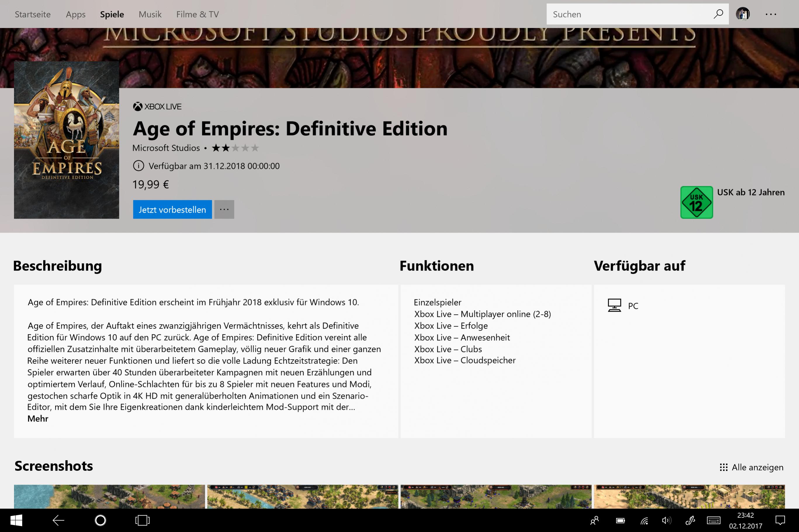
Task: Open more options next to pre-order button
Action: 224,209
